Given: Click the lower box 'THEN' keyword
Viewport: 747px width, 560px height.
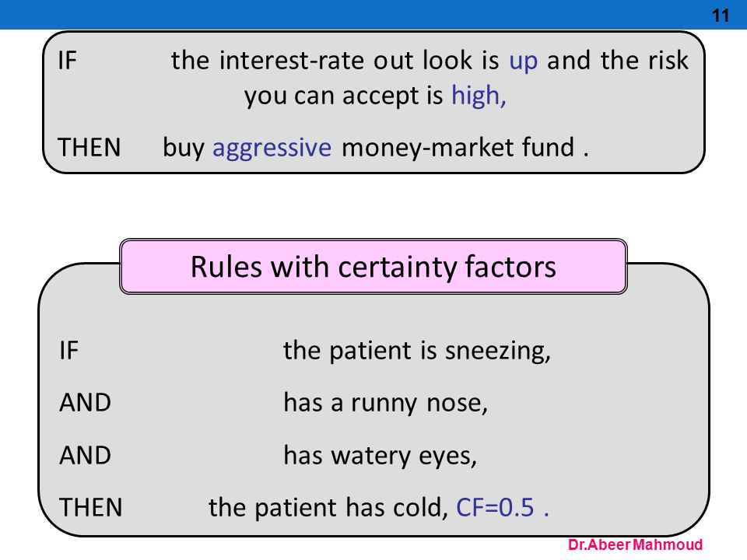Looking at the screenshot, I should (x=90, y=507).
